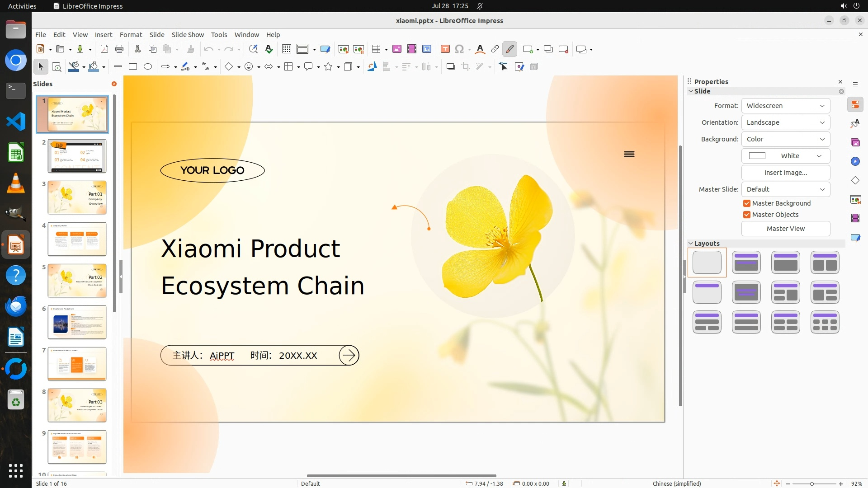Select the Ellipse drawing tool
868x488 pixels.
(x=148, y=67)
